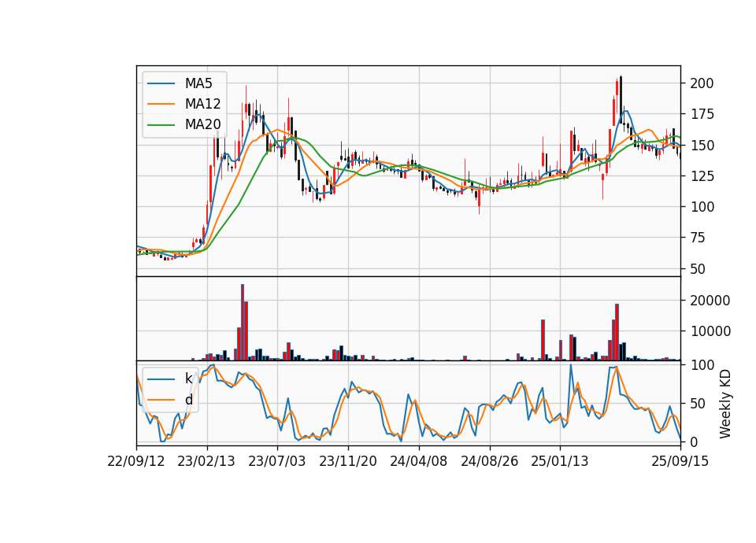Click the orange MA12 legend line sample
The height and width of the screenshot is (543, 756).
pos(161,104)
